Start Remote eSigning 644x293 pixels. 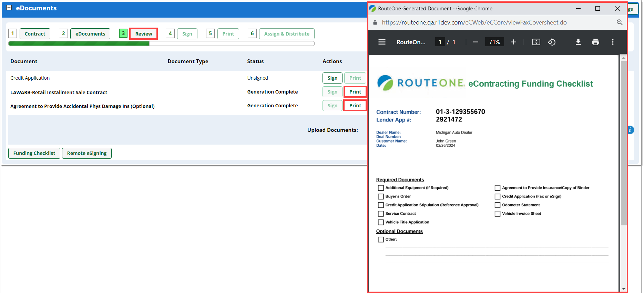click(x=87, y=153)
